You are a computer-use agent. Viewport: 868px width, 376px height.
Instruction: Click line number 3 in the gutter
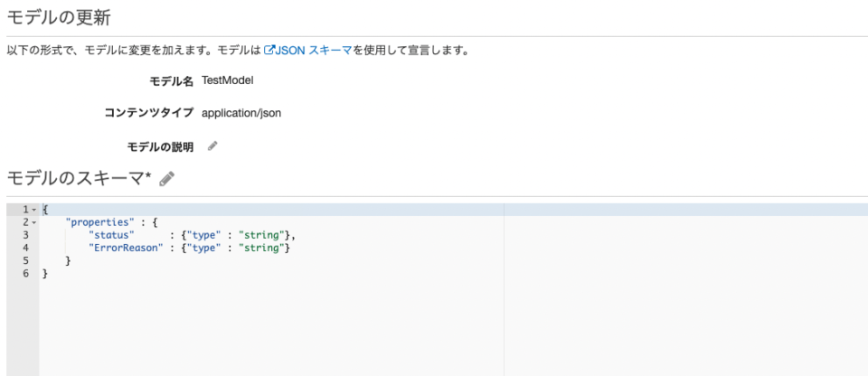(25, 235)
